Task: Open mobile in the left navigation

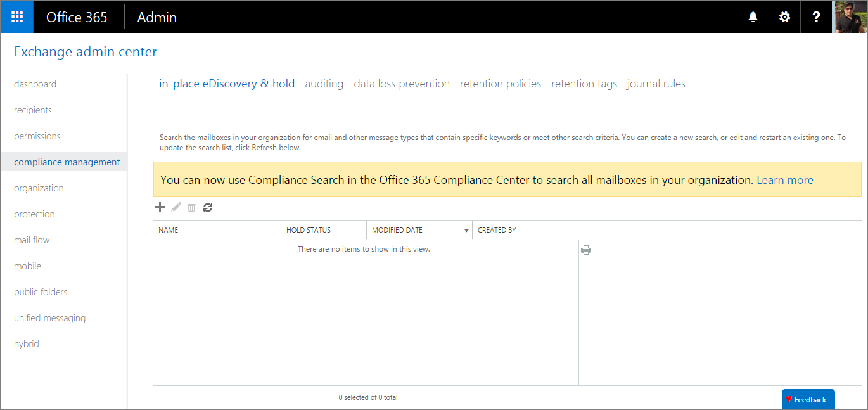Action: click(x=27, y=266)
